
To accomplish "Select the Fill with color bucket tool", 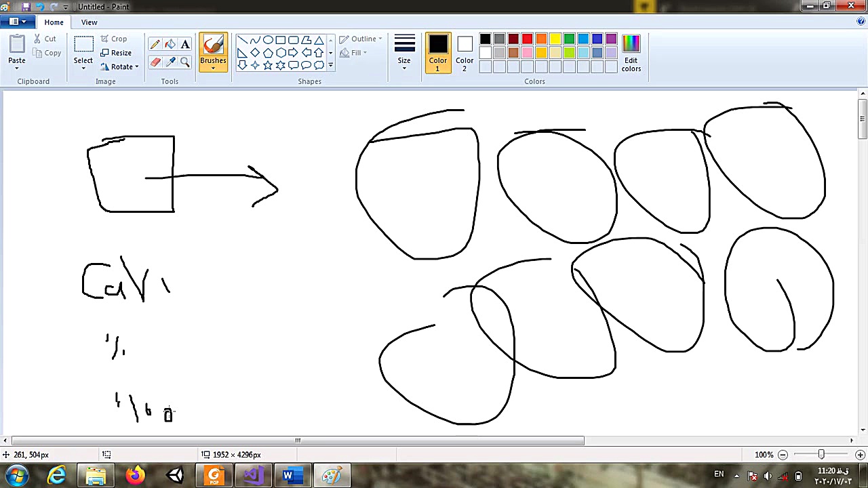I will pyautogui.click(x=170, y=45).
